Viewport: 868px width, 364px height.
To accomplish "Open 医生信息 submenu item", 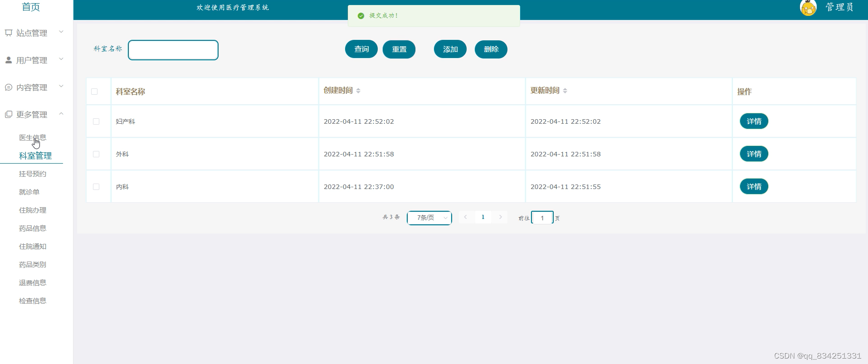I will (33, 137).
